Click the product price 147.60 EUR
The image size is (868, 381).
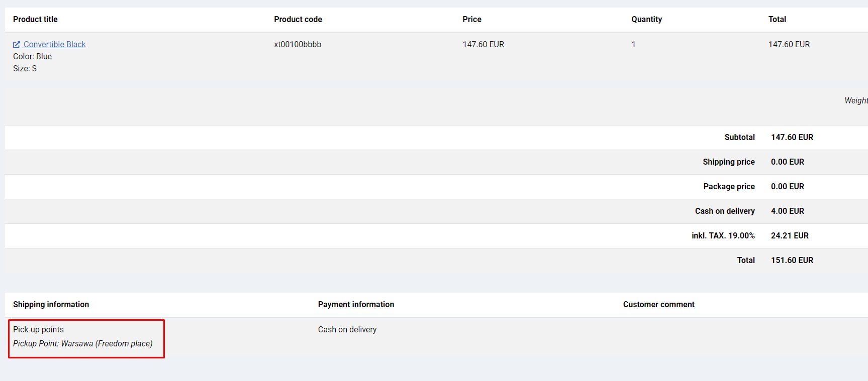[483, 45]
